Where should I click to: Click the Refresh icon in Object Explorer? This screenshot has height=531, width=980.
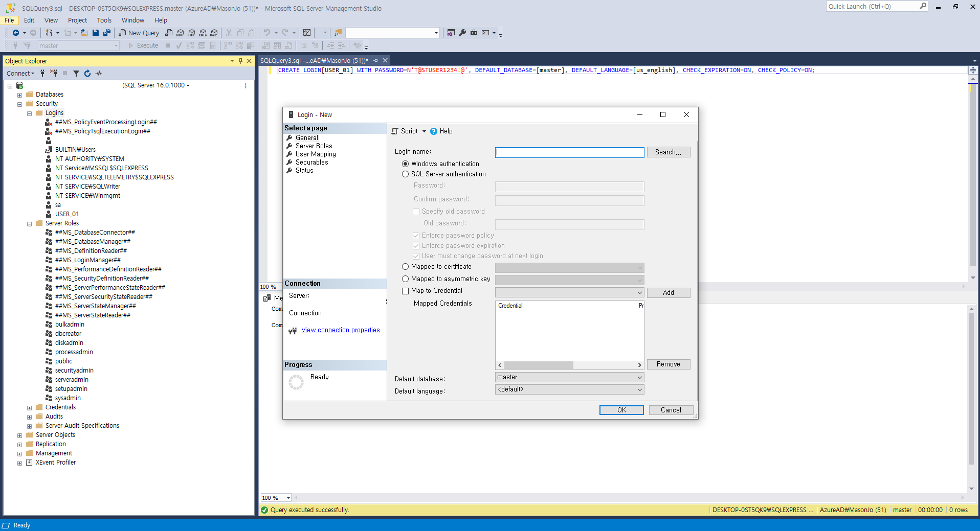pyautogui.click(x=87, y=73)
